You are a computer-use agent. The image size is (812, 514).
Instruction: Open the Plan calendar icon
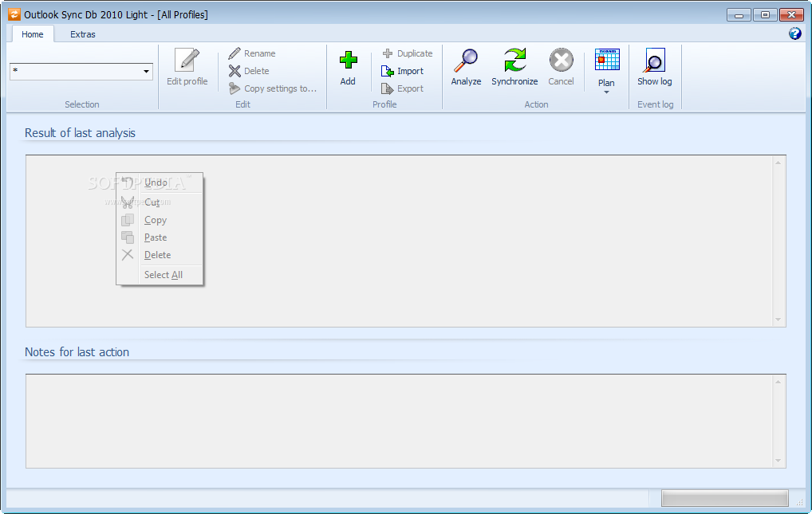tap(607, 60)
